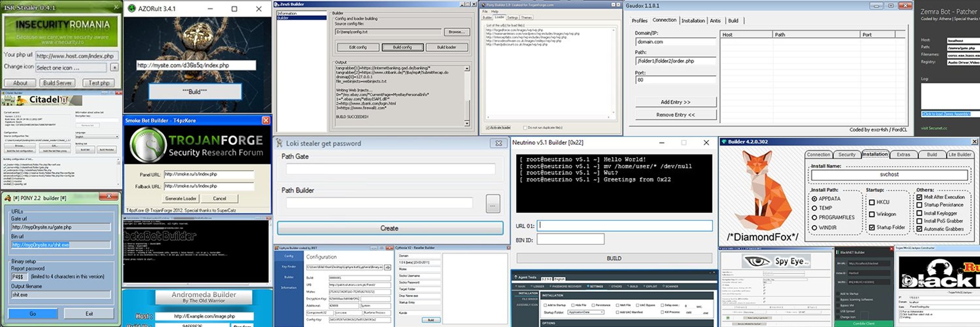Click the Neutrino URL 01 input field

coord(625,226)
